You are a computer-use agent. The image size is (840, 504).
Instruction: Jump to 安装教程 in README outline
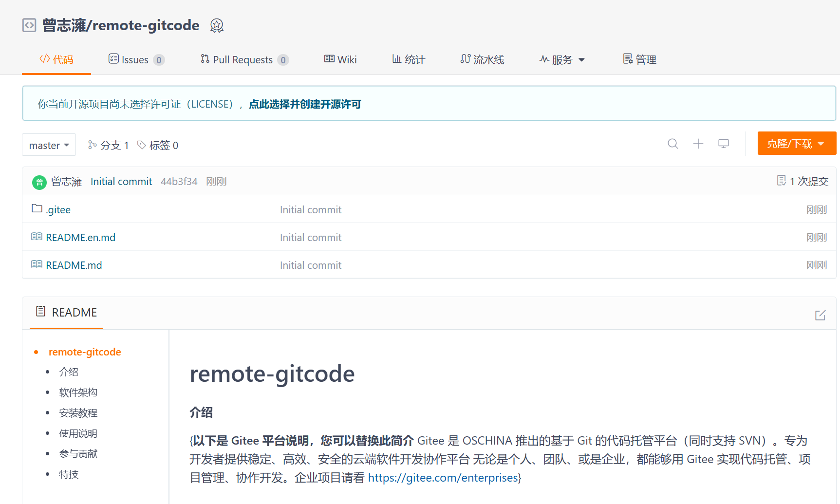[78, 413]
